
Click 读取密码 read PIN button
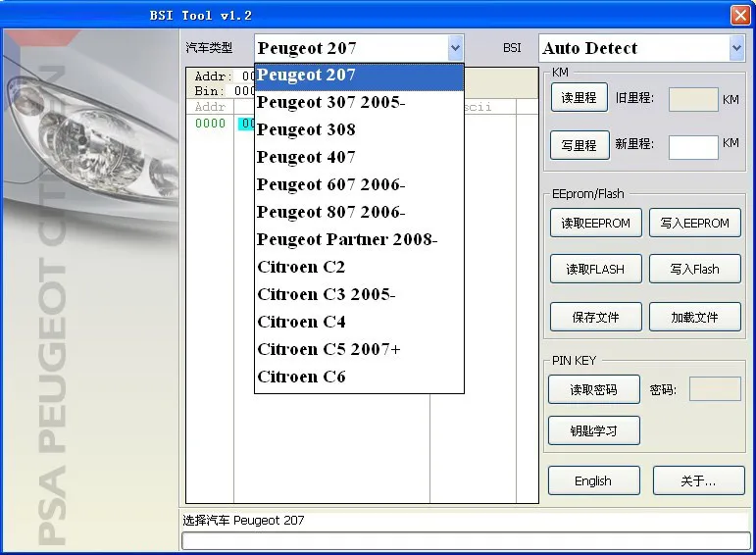coord(593,389)
